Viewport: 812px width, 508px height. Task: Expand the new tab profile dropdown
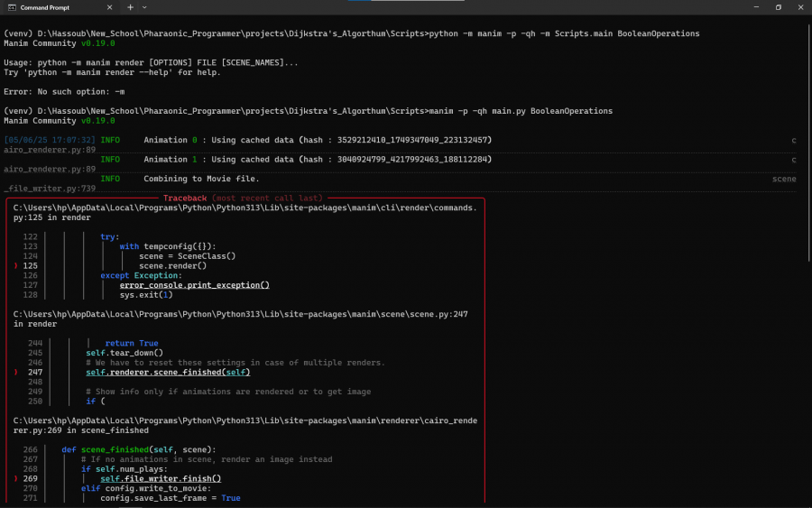pyautogui.click(x=148, y=7)
